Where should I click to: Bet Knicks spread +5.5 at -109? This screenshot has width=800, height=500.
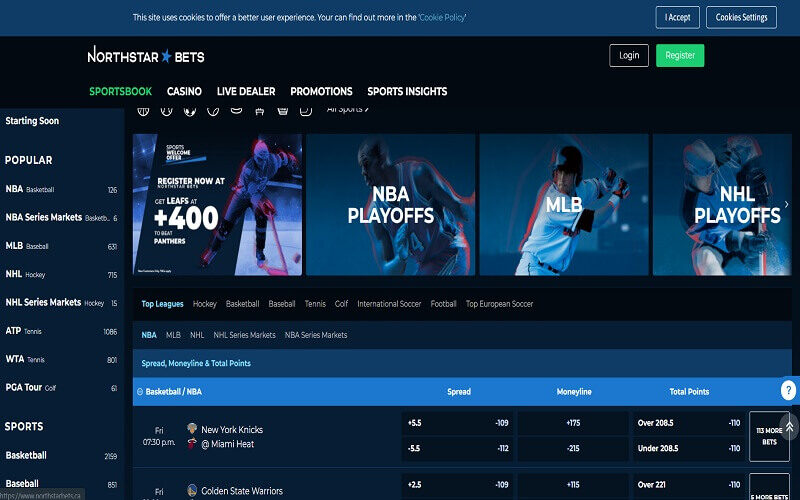click(458, 423)
